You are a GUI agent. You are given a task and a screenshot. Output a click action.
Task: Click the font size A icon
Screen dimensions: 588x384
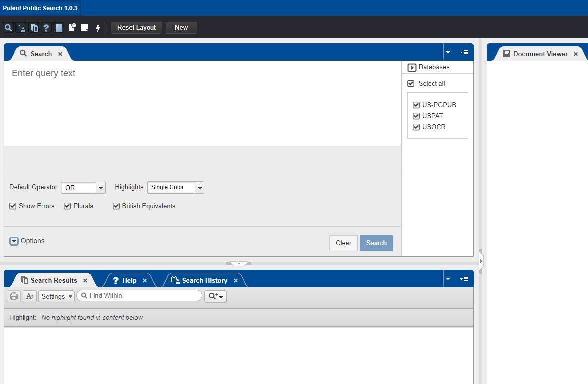30,296
